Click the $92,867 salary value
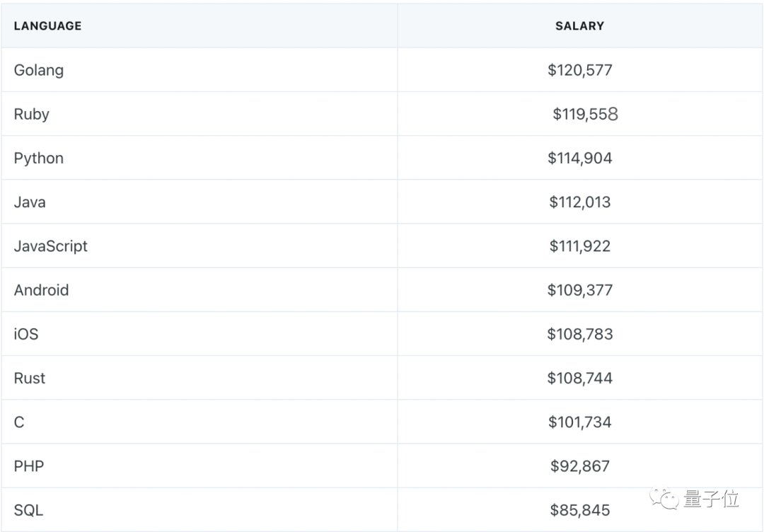Screen dimensions: 764x532 [x=580, y=466]
